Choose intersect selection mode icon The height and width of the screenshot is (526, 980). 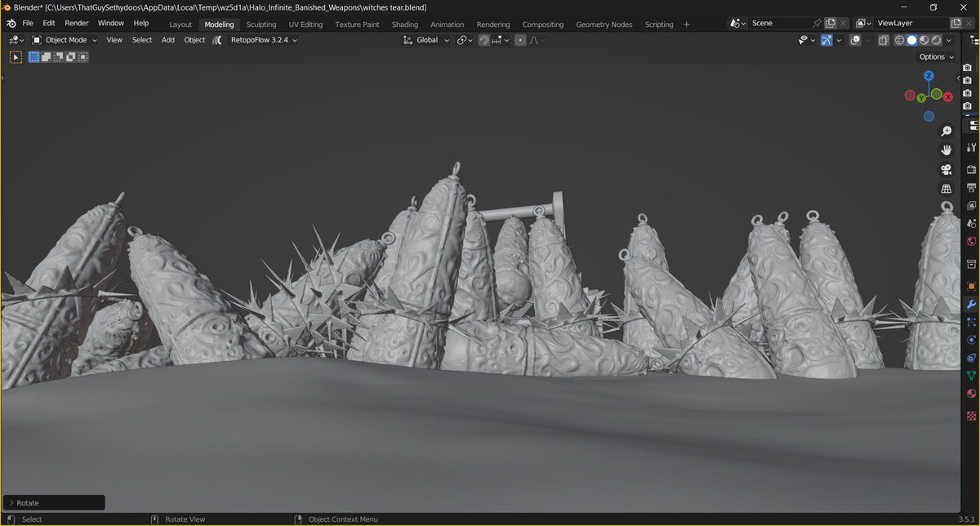pos(83,57)
